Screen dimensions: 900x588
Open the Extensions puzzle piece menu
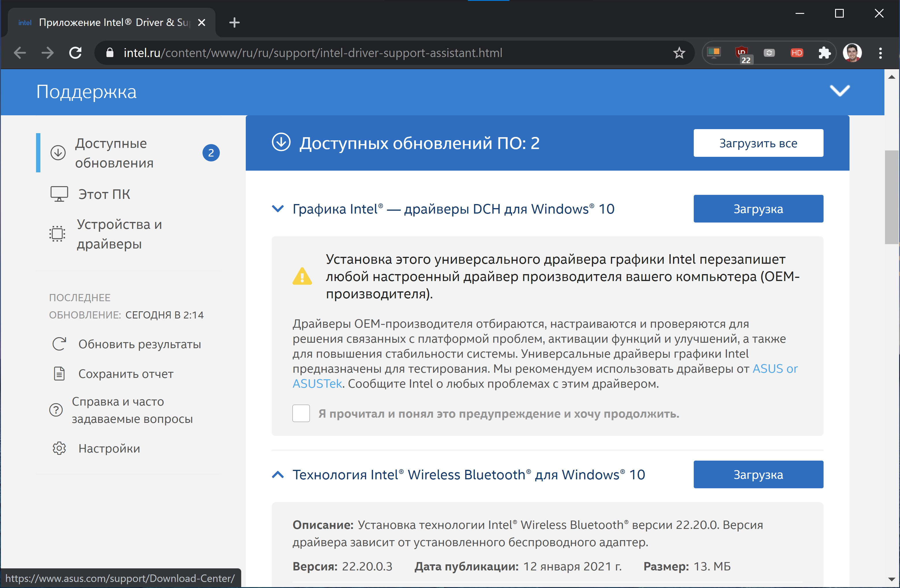(824, 52)
